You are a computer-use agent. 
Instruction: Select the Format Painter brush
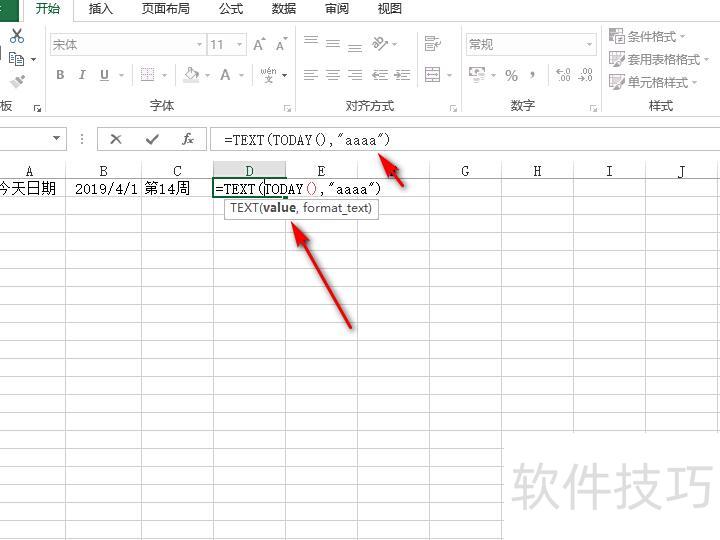17,82
